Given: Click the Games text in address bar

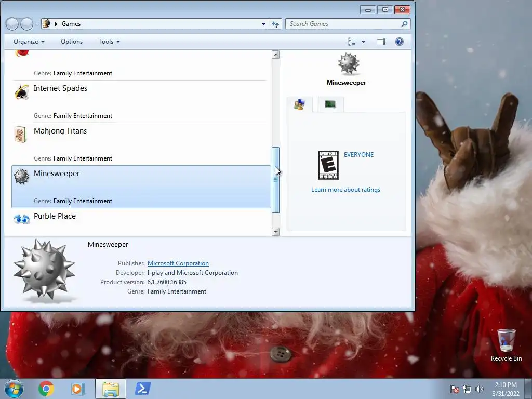Looking at the screenshot, I should click(x=71, y=24).
